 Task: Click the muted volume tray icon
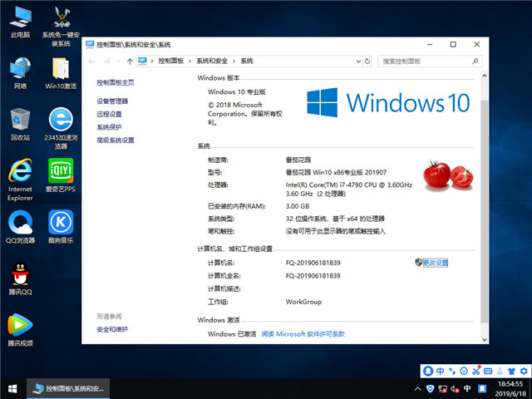(455, 389)
